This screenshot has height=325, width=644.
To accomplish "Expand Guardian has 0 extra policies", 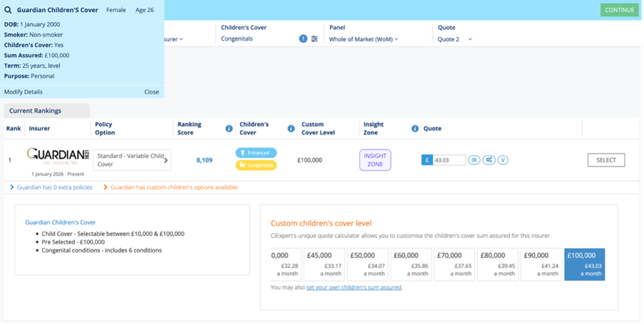I will coord(51,187).
